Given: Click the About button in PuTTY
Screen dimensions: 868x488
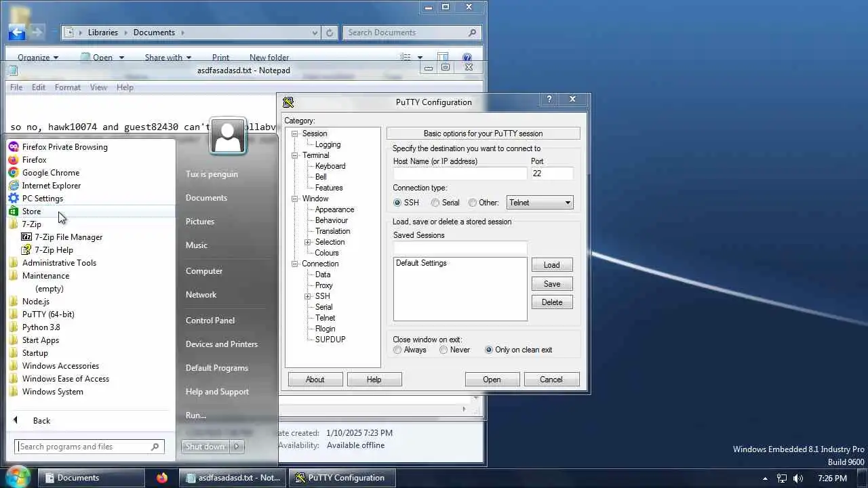Looking at the screenshot, I should (315, 380).
